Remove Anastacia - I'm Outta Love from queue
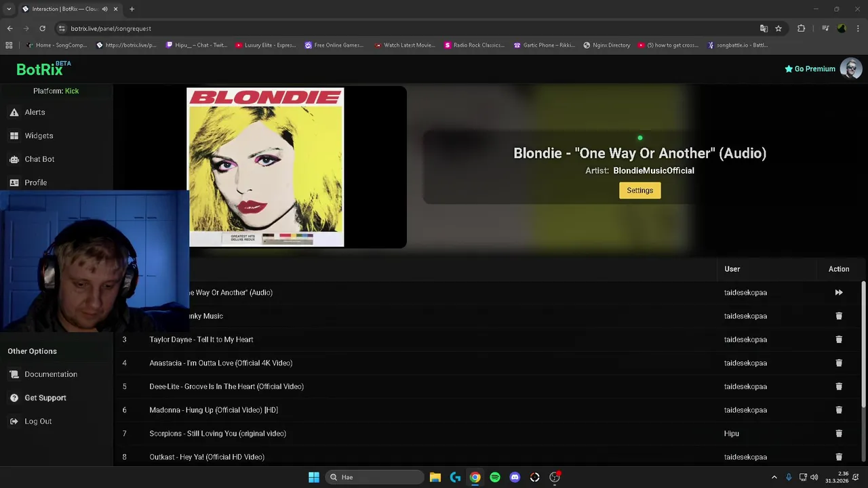 (839, 363)
